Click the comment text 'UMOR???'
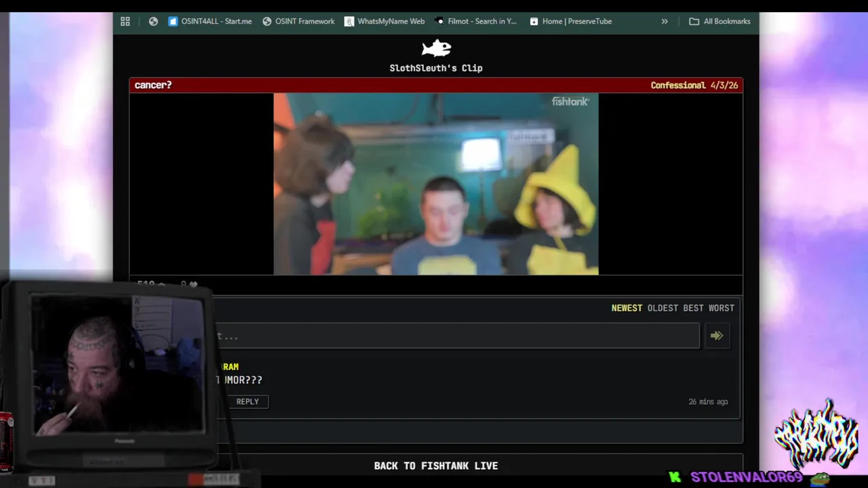 (239, 380)
